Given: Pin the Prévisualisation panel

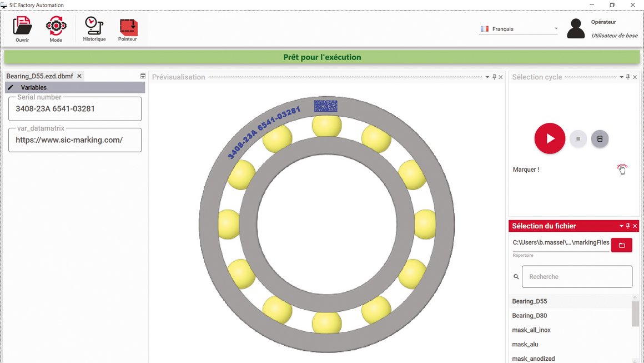Looking at the screenshot, I should (x=494, y=77).
